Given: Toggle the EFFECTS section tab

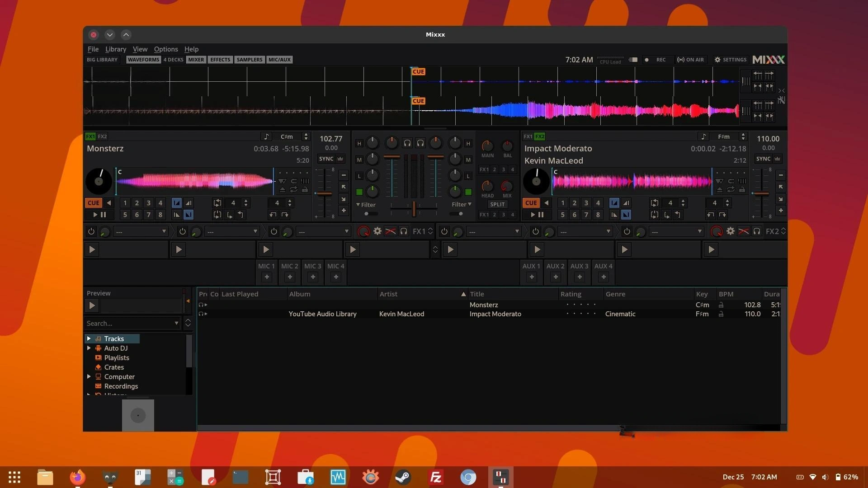Looking at the screenshot, I should coord(220,60).
